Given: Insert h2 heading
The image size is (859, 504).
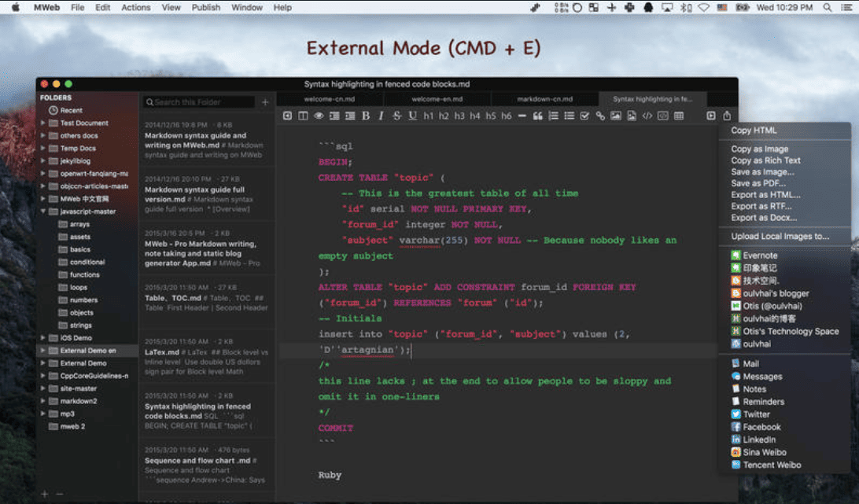Looking at the screenshot, I should point(444,116).
